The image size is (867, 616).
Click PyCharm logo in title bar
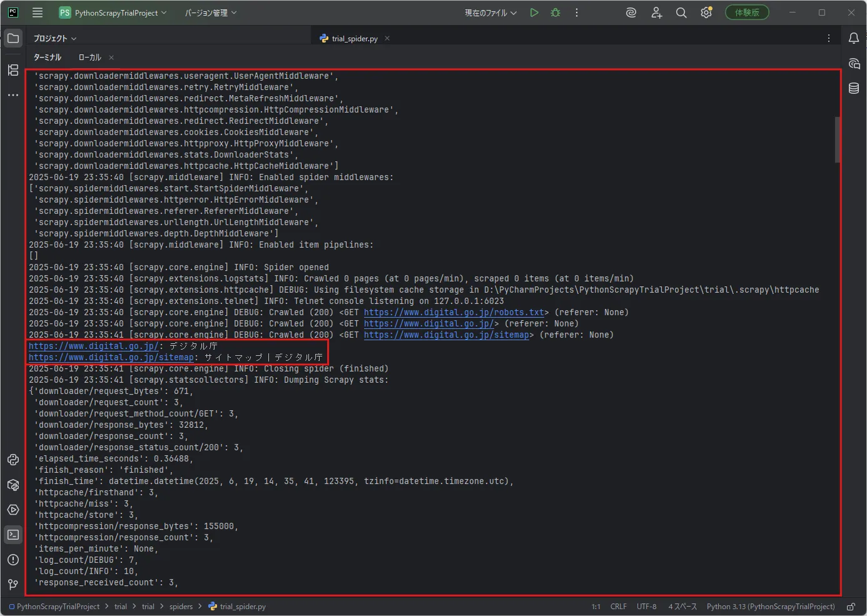click(13, 13)
